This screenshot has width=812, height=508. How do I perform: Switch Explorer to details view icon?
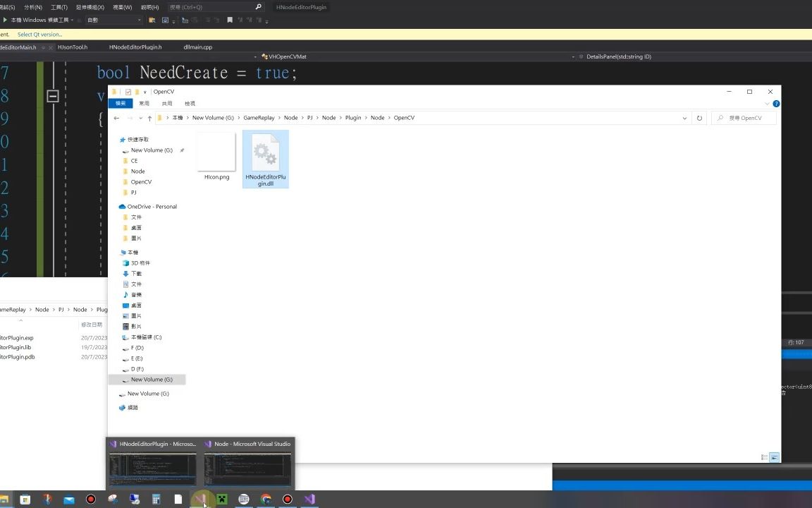point(764,457)
